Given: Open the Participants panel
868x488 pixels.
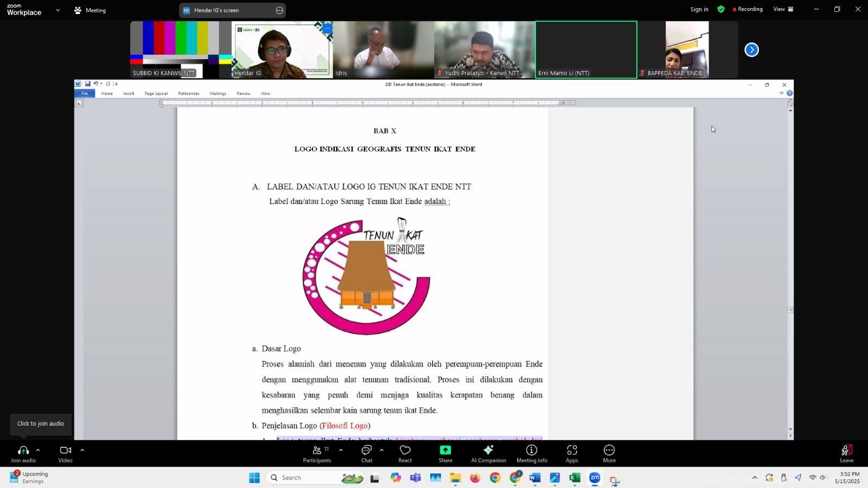Looking at the screenshot, I should tap(317, 454).
